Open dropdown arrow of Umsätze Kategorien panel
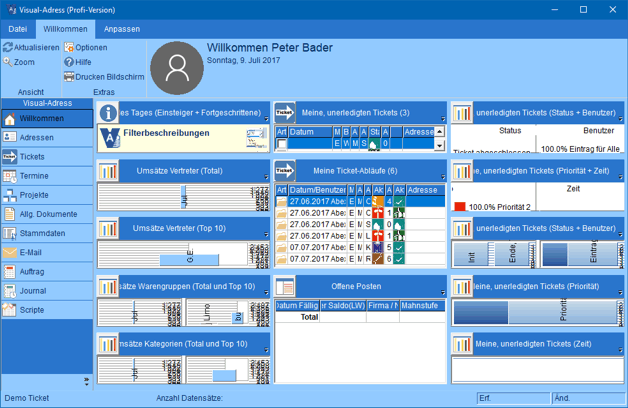 266,350
